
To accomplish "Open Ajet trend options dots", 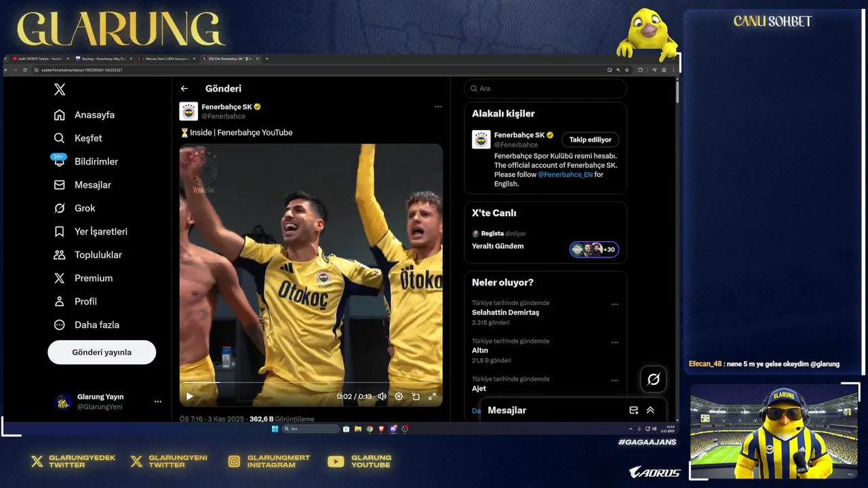I will 614,380.
